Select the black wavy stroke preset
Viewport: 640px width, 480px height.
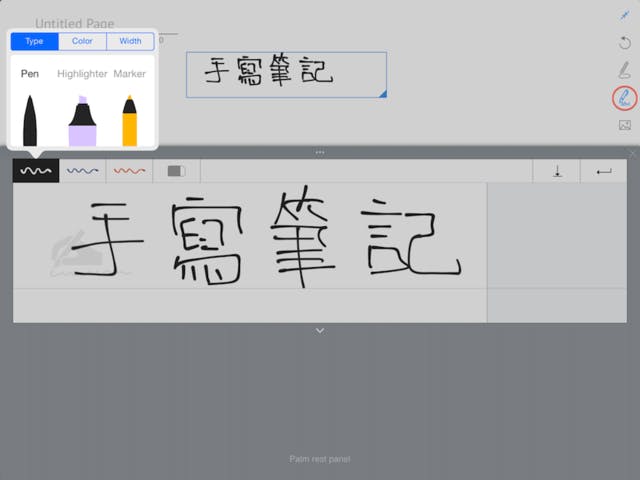[x=36, y=171]
